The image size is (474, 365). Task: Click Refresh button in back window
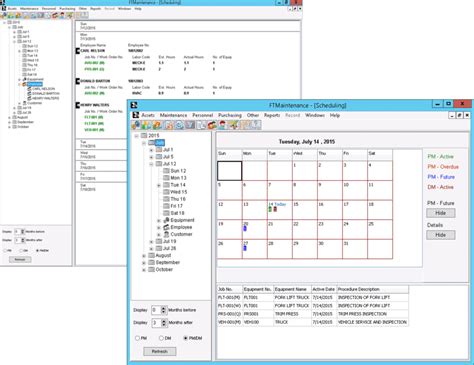(x=20, y=259)
